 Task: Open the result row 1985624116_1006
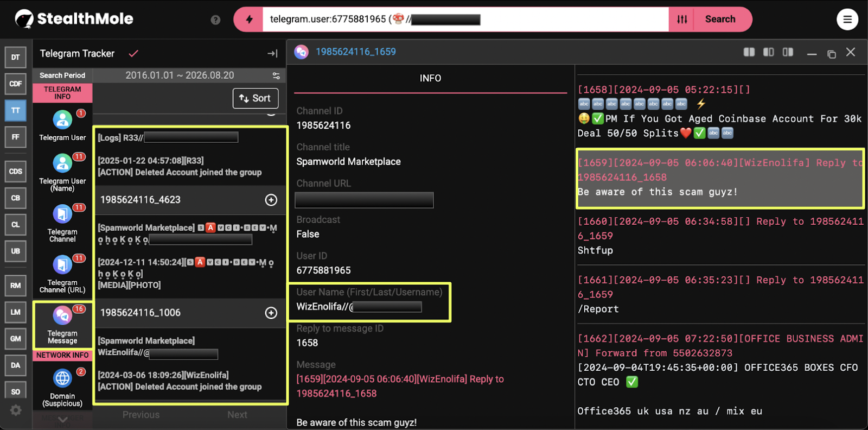click(x=190, y=313)
